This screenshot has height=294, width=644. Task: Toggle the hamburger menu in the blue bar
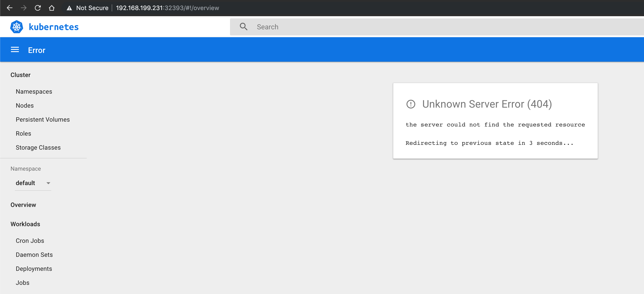pyautogui.click(x=15, y=50)
